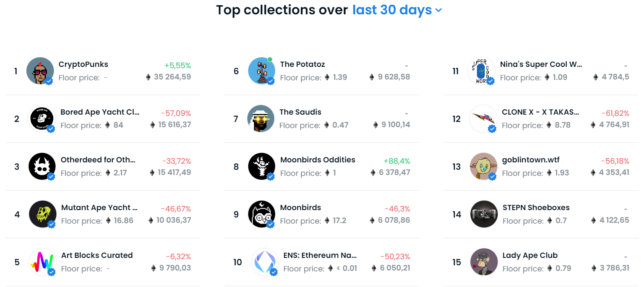
Task: Click the Bored Ape Yacht Club logo
Action: [x=42, y=119]
